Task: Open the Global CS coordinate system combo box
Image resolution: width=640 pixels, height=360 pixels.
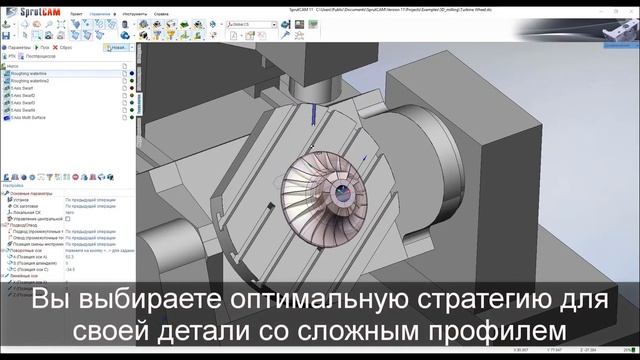Action: [x=252, y=24]
